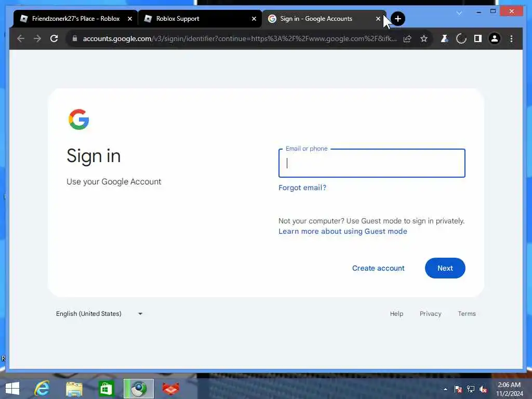Click the browser Back arrow
Image resolution: width=532 pixels, height=399 pixels.
coord(21,38)
